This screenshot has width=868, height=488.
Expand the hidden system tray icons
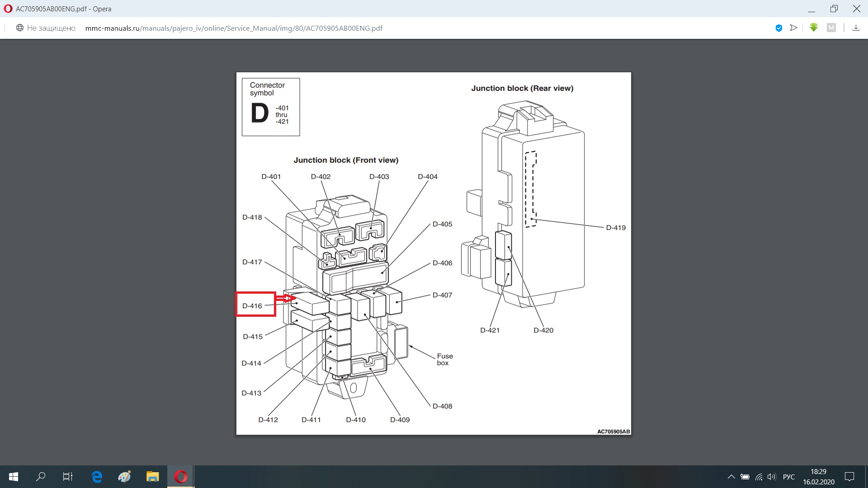click(x=731, y=477)
